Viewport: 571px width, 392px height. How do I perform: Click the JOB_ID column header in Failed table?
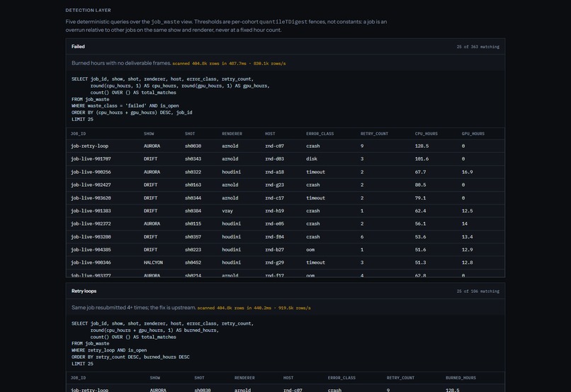coord(78,134)
